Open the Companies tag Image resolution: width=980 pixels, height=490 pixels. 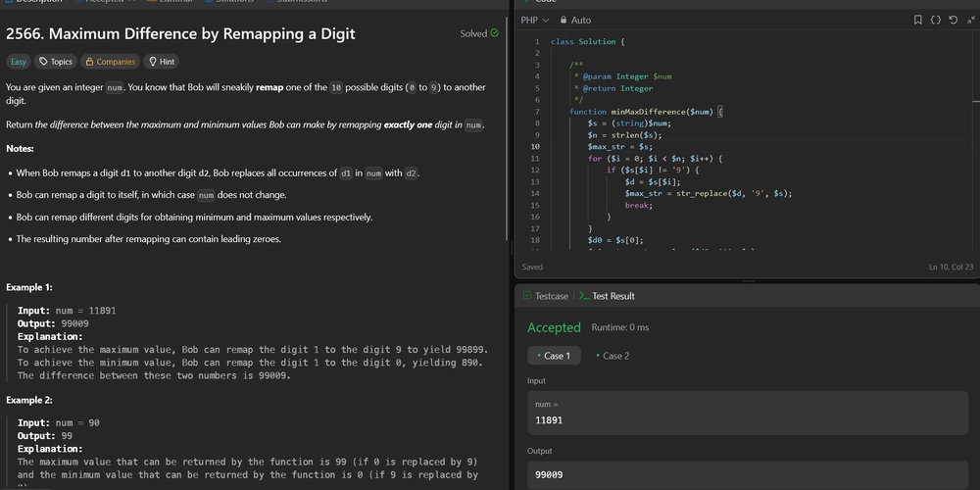110,61
